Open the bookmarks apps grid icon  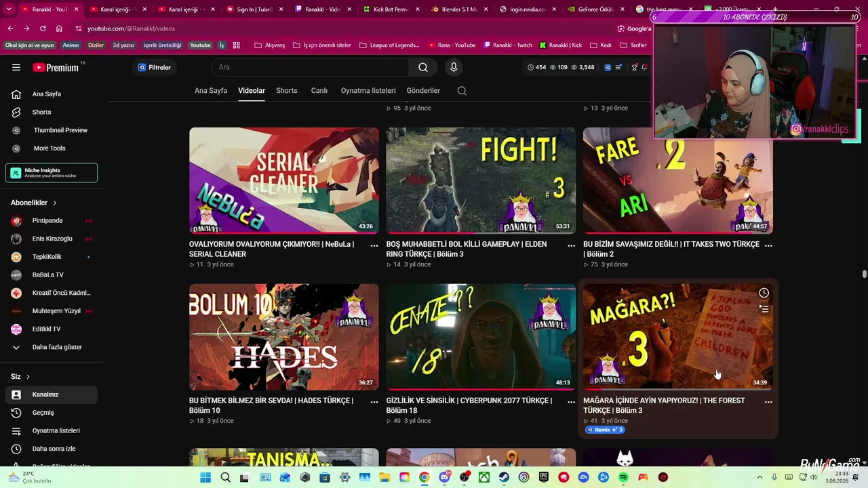click(x=237, y=45)
